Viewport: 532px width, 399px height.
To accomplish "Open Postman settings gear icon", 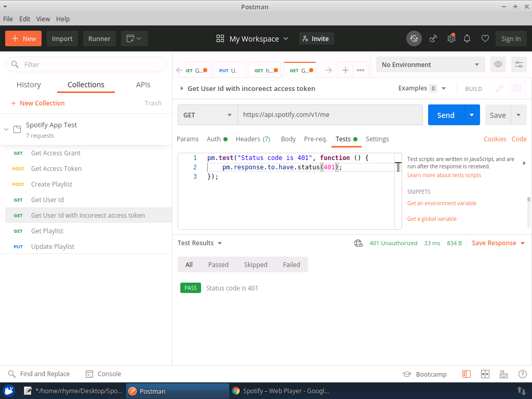I will (x=451, y=38).
